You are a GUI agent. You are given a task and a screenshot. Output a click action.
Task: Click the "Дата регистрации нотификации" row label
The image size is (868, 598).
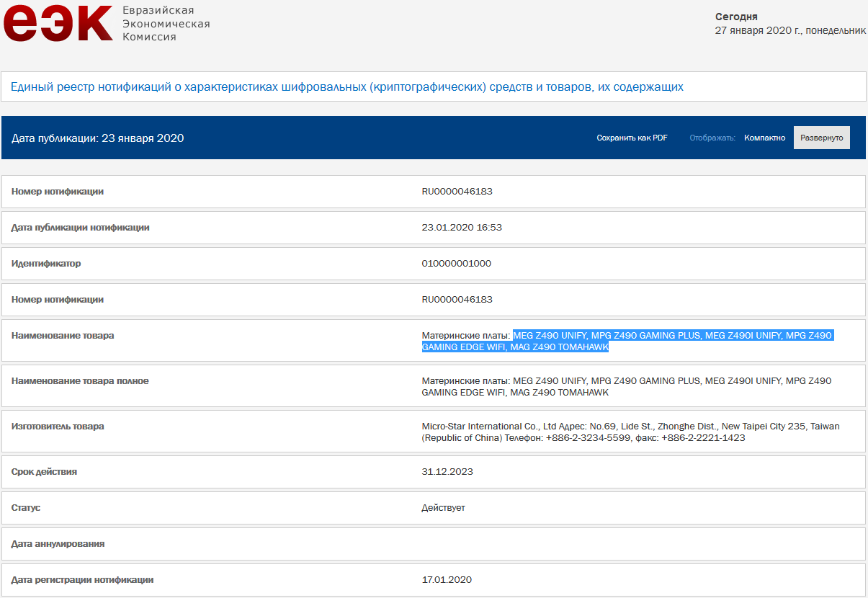click(x=83, y=580)
